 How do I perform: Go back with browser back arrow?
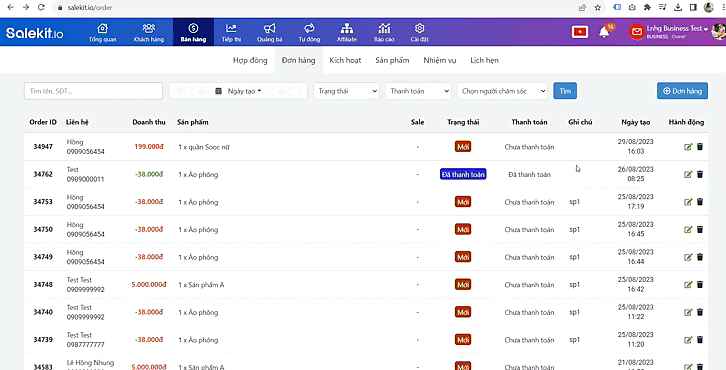point(11,7)
